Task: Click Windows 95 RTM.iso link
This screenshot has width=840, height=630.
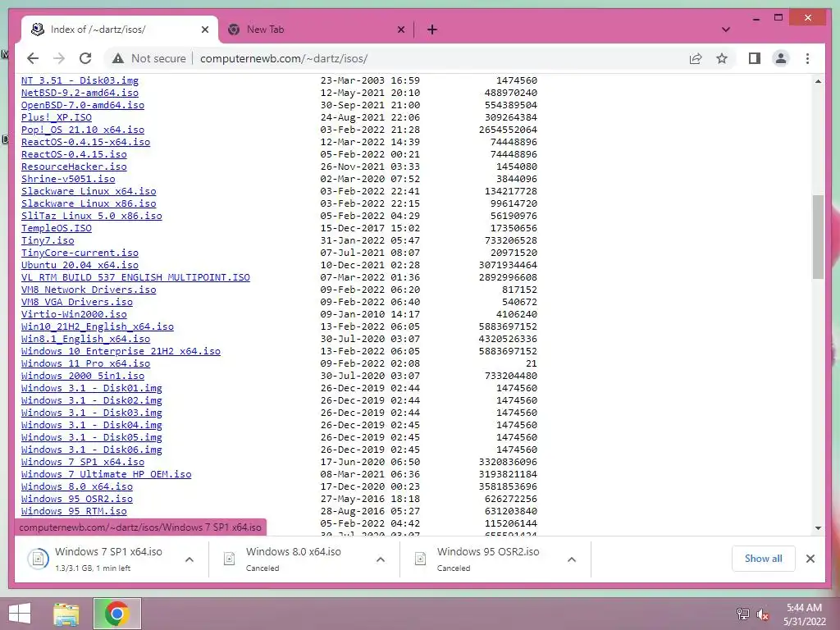Action: 74,512
